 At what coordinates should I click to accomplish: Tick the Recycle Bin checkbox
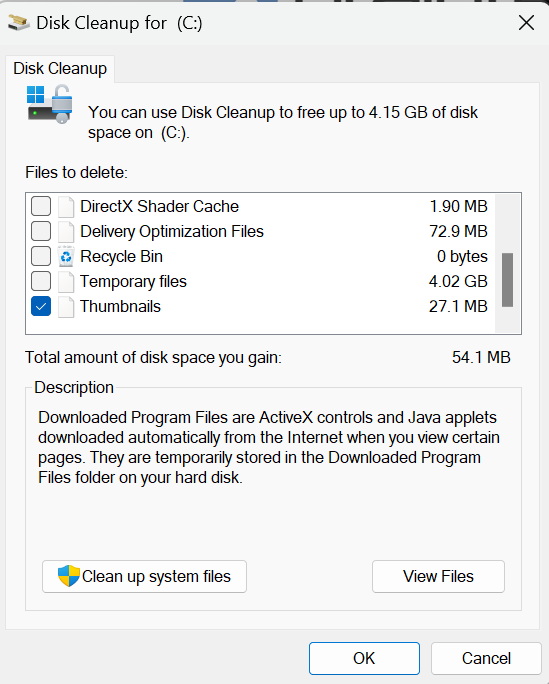pyautogui.click(x=41, y=256)
